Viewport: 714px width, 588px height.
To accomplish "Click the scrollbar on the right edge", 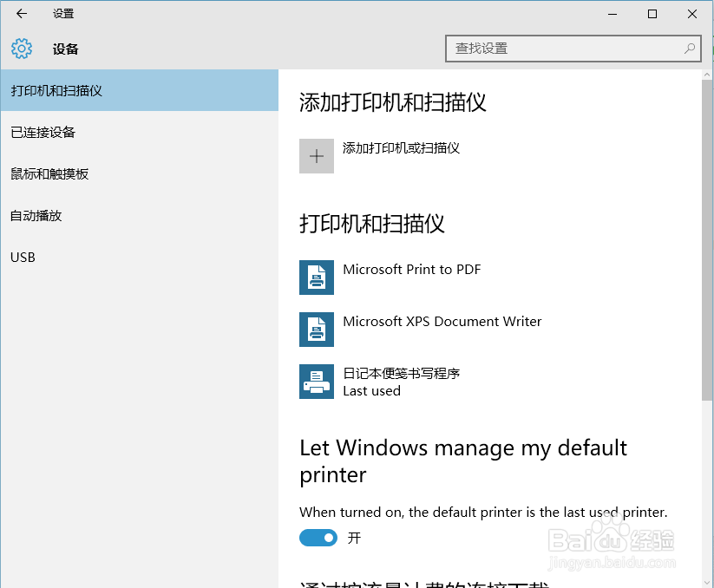I will pos(708,260).
